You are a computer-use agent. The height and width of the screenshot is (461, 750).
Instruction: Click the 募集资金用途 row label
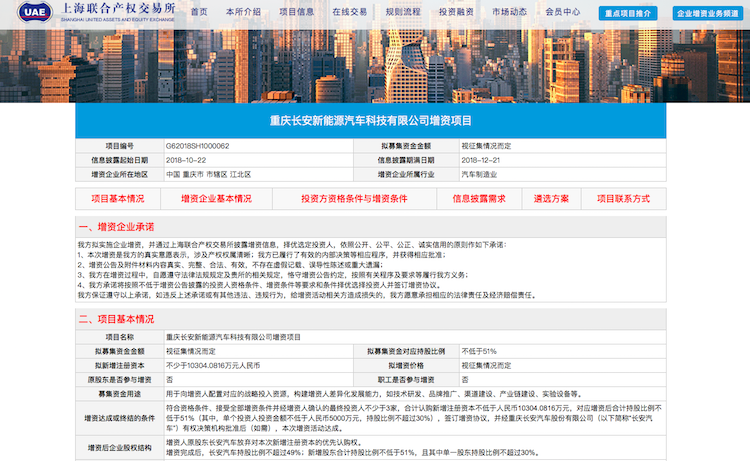pyautogui.click(x=120, y=394)
